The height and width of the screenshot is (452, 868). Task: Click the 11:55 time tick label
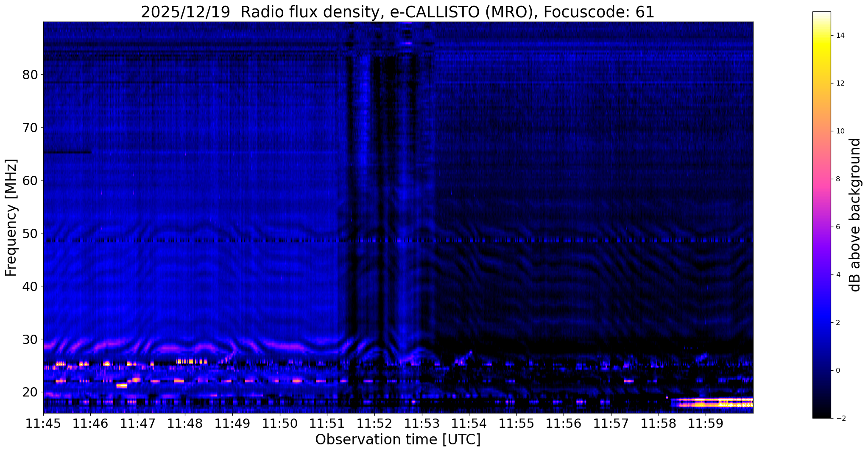point(516,423)
